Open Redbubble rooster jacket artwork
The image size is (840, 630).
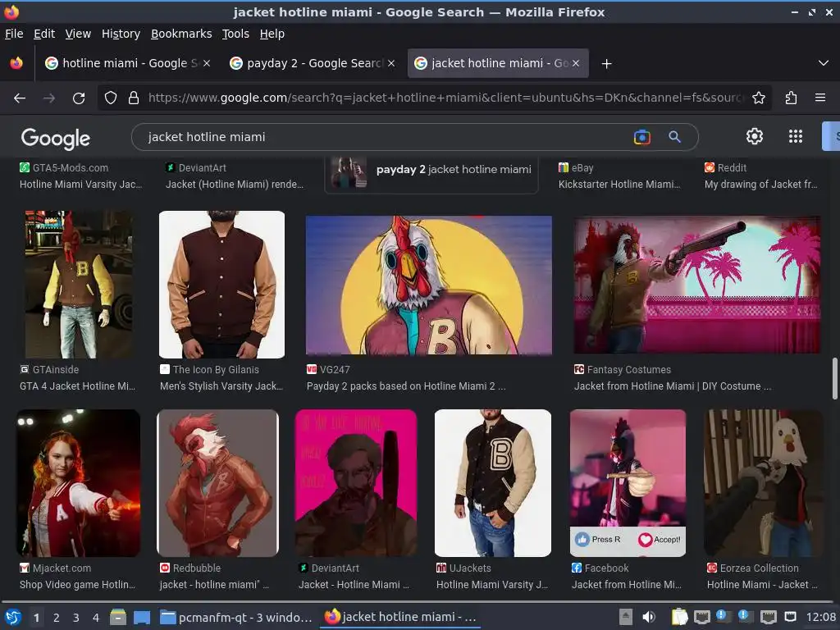[217, 483]
